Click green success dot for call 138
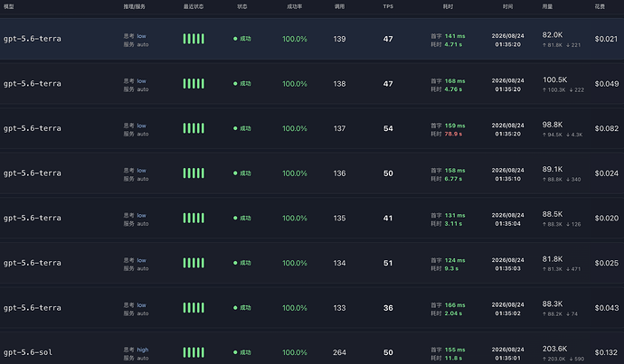This screenshot has height=364, width=624. [235, 84]
